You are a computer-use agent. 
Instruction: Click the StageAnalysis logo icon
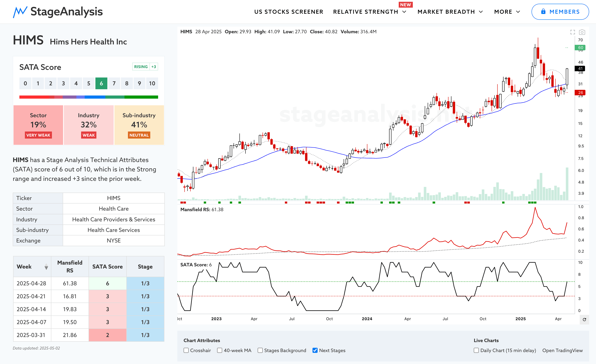click(20, 12)
